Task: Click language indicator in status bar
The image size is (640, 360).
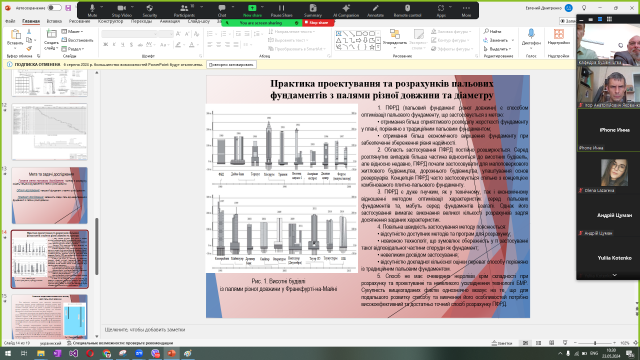Action: [x=51, y=343]
